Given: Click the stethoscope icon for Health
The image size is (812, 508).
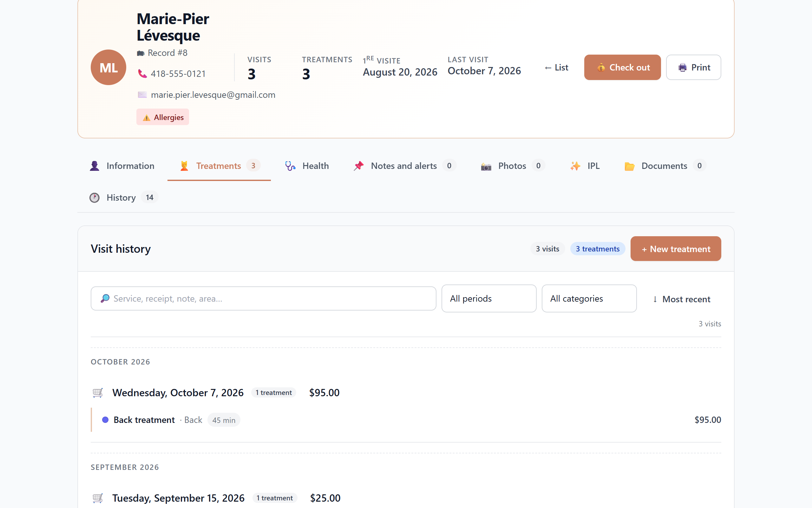Looking at the screenshot, I should pyautogui.click(x=290, y=166).
